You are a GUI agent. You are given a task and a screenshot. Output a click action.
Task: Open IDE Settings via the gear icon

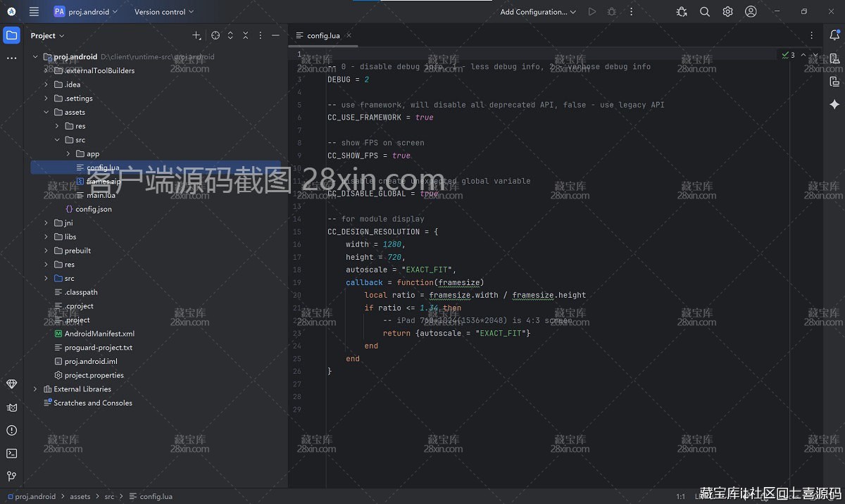(x=727, y=11)
